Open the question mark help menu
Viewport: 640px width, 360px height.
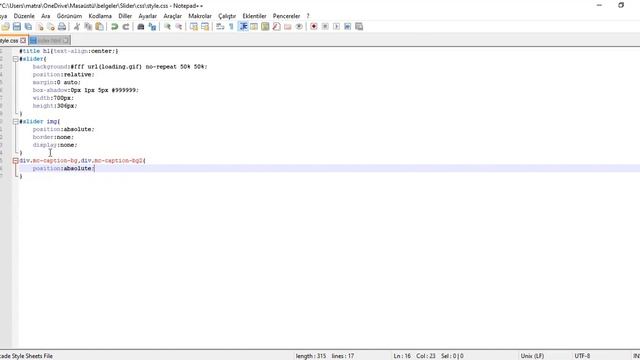coord(308,16)
